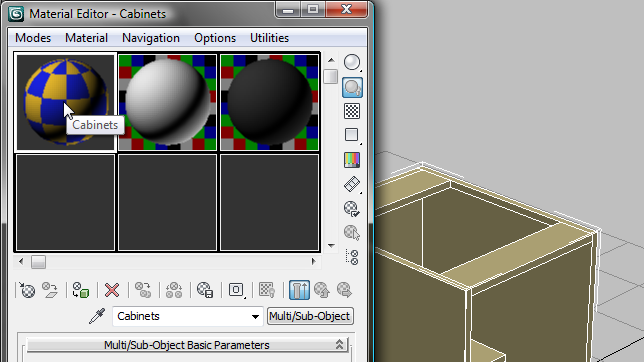
Task: Click the Put to Library icon
Action: pos(205,290)
